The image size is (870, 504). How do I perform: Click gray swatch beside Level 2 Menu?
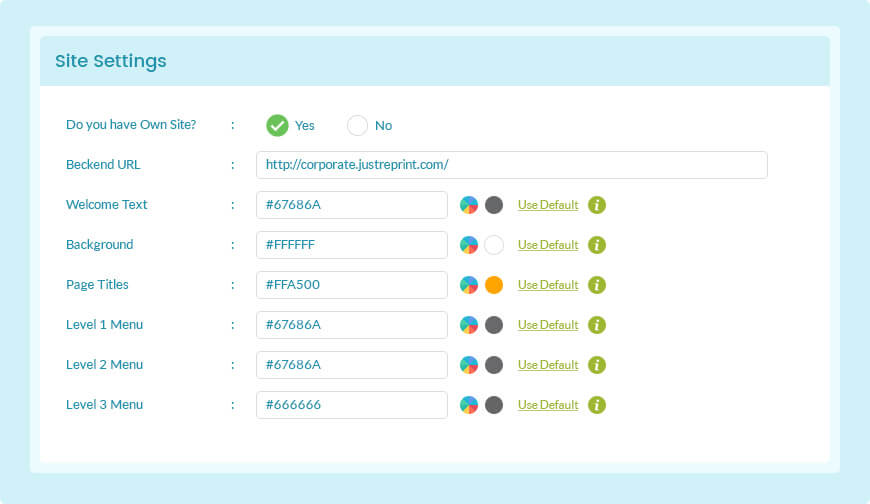point(494,365)
